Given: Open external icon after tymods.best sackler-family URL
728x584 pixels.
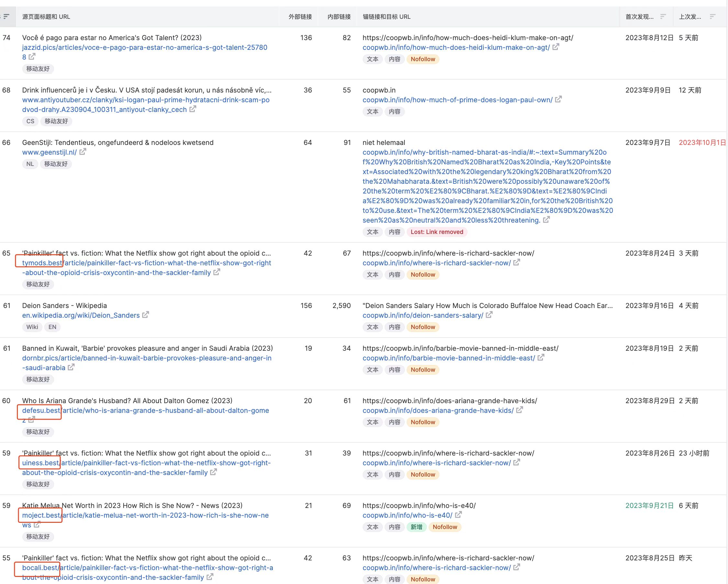Looking at the screenshot, I should [x=217, y=272].
